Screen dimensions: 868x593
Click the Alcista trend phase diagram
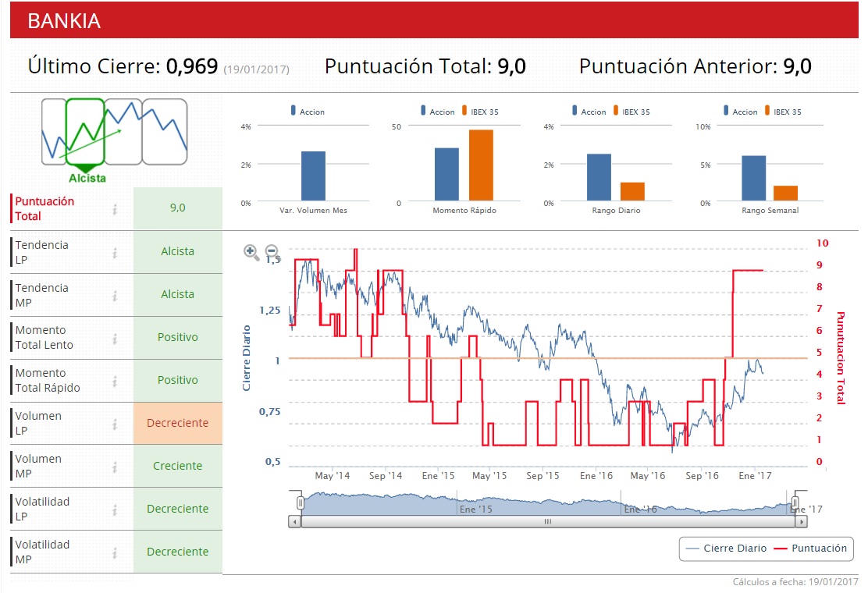click(x=114, y=140)
